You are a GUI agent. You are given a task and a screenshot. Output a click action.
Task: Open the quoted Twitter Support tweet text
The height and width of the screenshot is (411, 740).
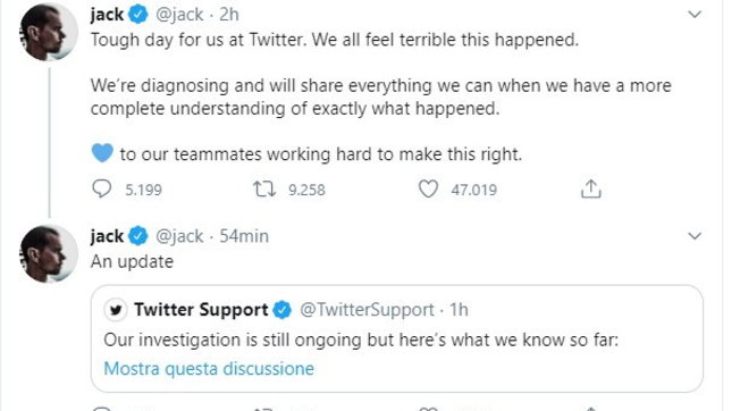[362, 340]
